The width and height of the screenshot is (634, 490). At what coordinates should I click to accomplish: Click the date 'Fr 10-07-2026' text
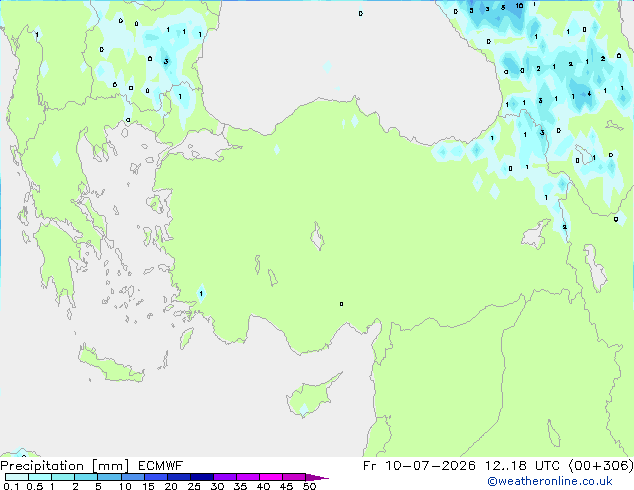coord(419,466)
